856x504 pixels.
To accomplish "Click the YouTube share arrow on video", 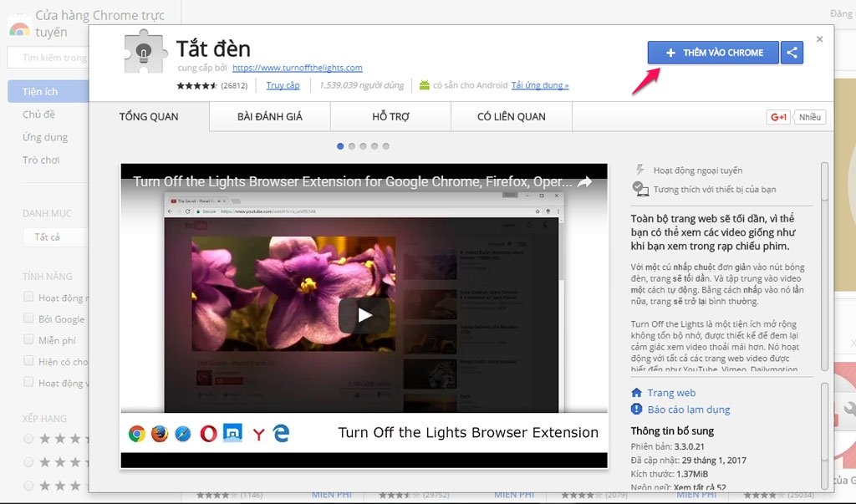I will click(x=584, y=181).
